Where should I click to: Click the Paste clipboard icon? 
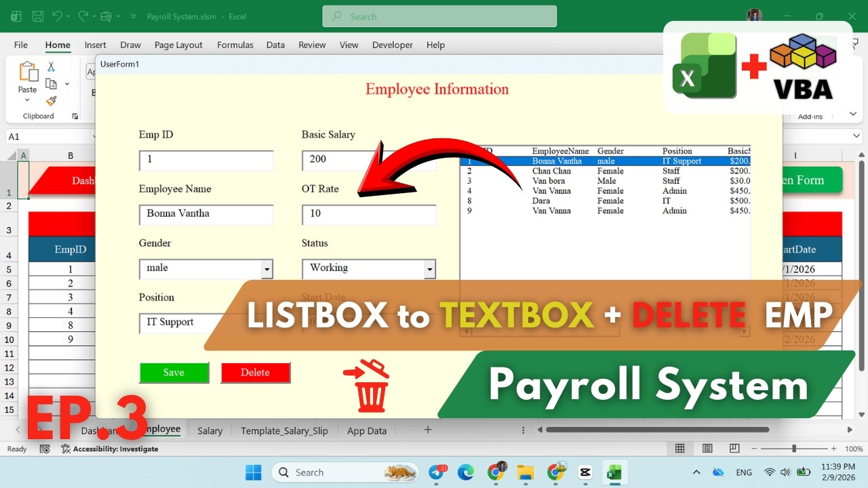(x=28, y=72)
